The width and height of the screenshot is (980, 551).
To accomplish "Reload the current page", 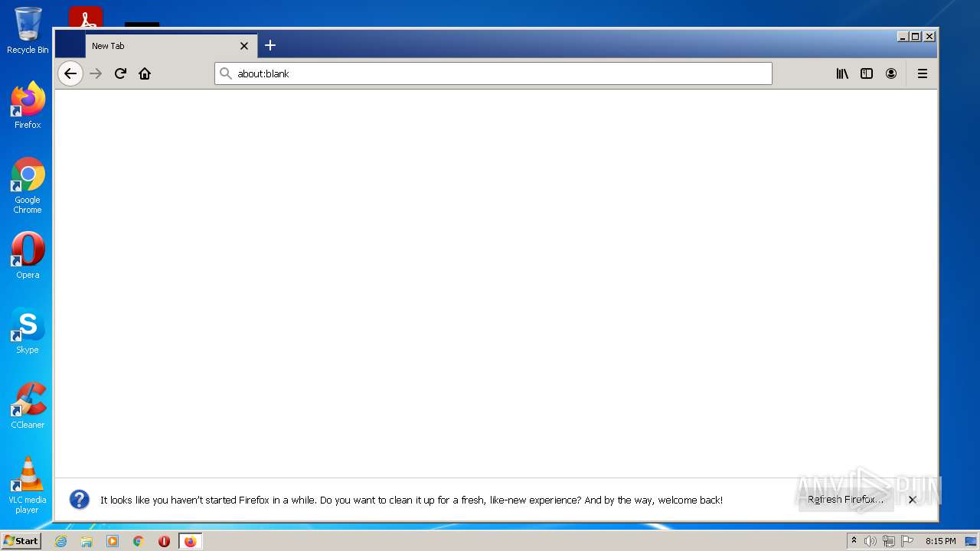I will 120,73.
